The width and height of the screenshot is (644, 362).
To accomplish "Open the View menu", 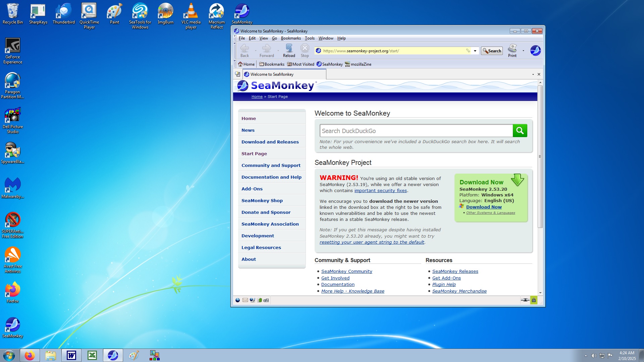I will coord(264,38).
